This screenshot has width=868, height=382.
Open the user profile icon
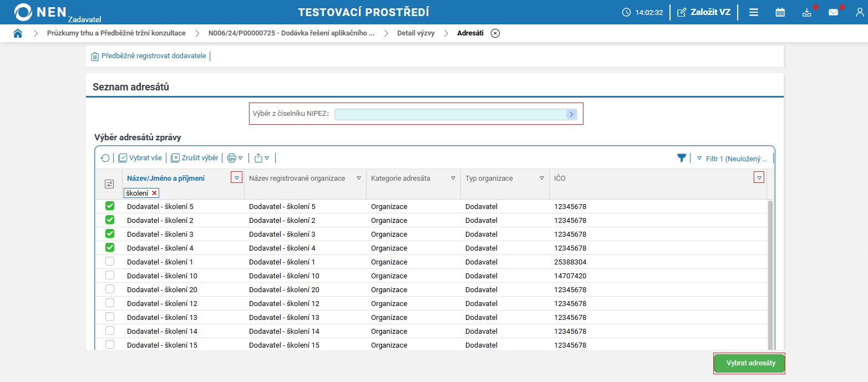pyautogui.click(x=859, y=12)
